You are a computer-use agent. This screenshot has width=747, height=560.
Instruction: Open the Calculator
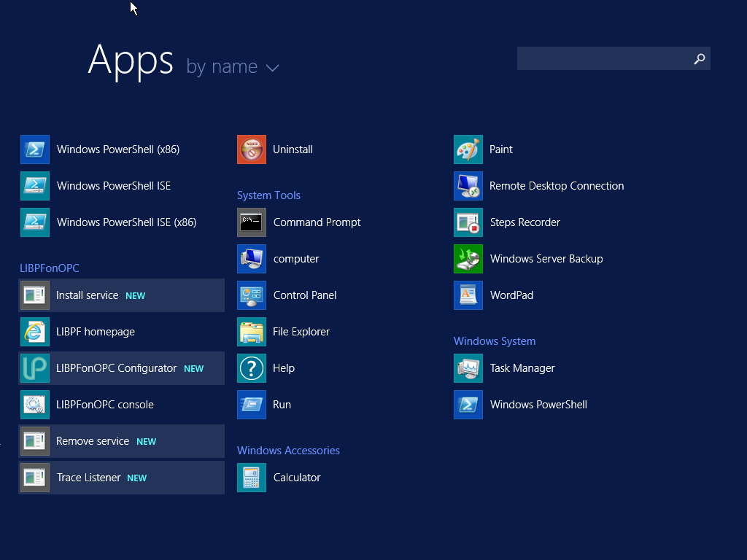coord(297,478)
